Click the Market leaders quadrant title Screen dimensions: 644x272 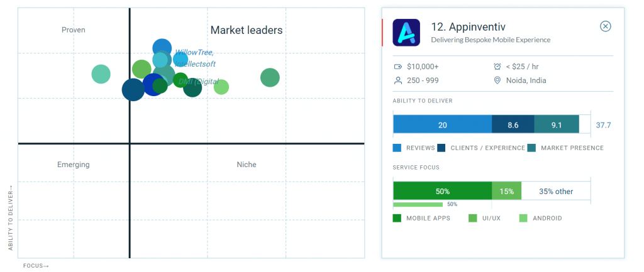coord(247,30)
